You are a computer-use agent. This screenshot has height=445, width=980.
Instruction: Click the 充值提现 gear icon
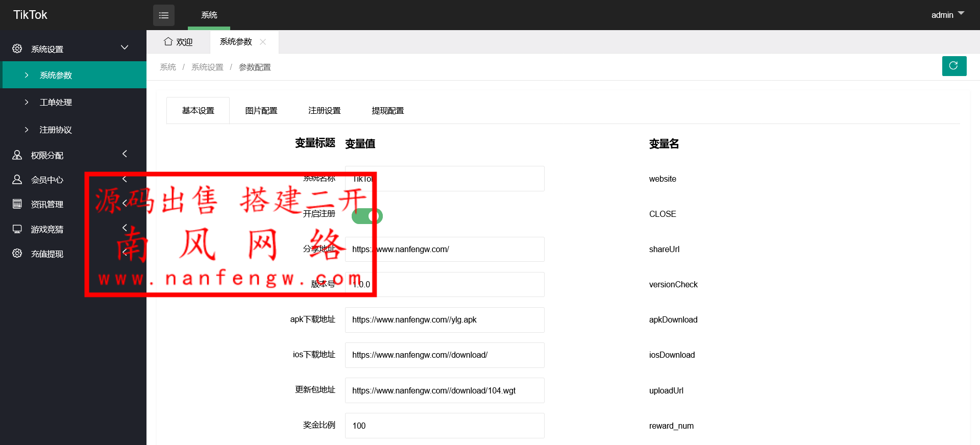pyautogui.click(x=17, y=254)
